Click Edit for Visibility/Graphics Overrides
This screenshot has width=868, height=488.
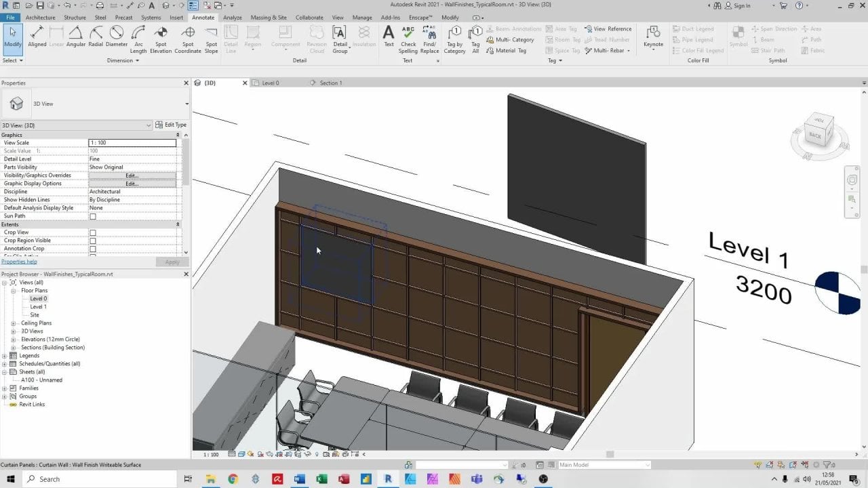(132, 176)
